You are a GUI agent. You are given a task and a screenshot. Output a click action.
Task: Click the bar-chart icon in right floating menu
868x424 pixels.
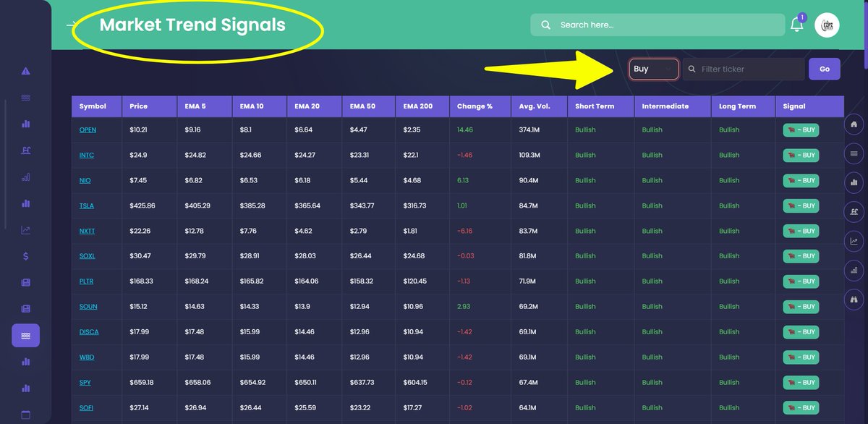[854, 182]
